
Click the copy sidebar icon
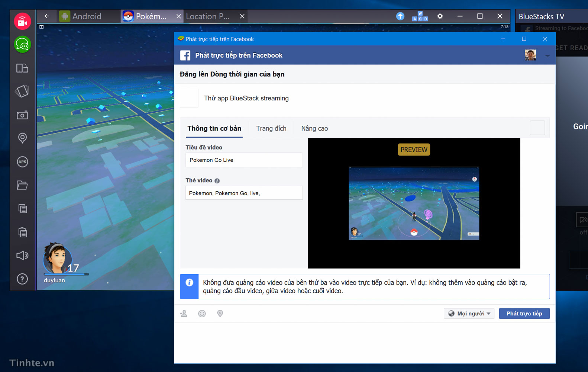click(x=22, y=209)
